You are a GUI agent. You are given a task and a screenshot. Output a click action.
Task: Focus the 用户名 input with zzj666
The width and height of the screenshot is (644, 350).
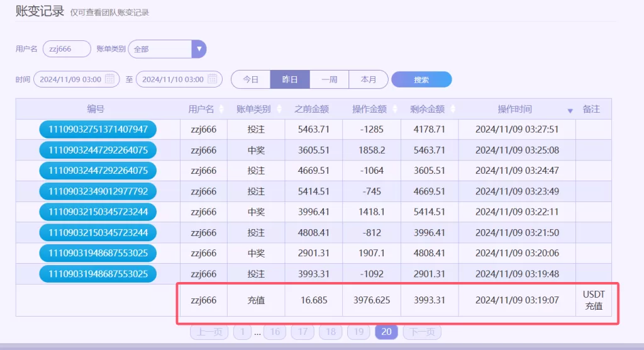[67, 49]
